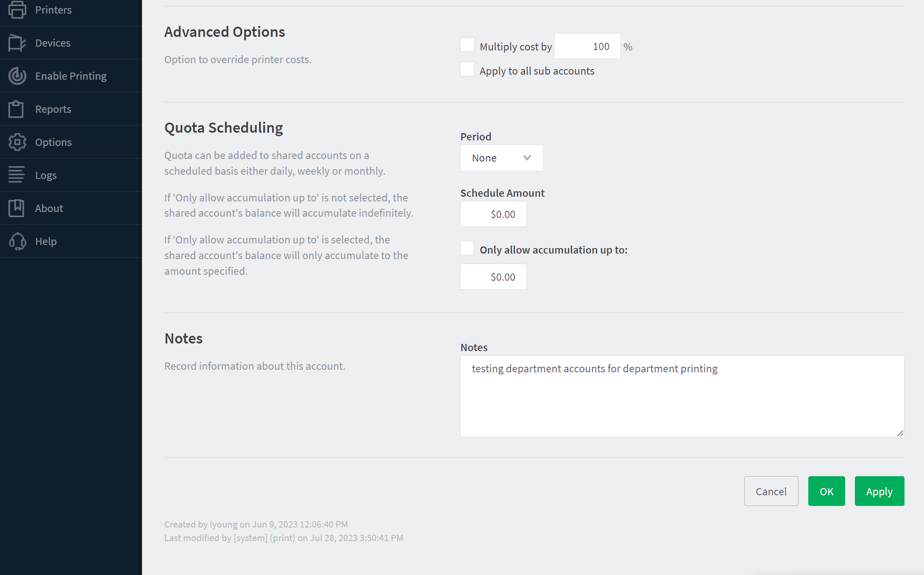Tick Only allow accumulation up to checkbox
The width and height of the screenshot is (924, 575).
[x=467, y=248]
